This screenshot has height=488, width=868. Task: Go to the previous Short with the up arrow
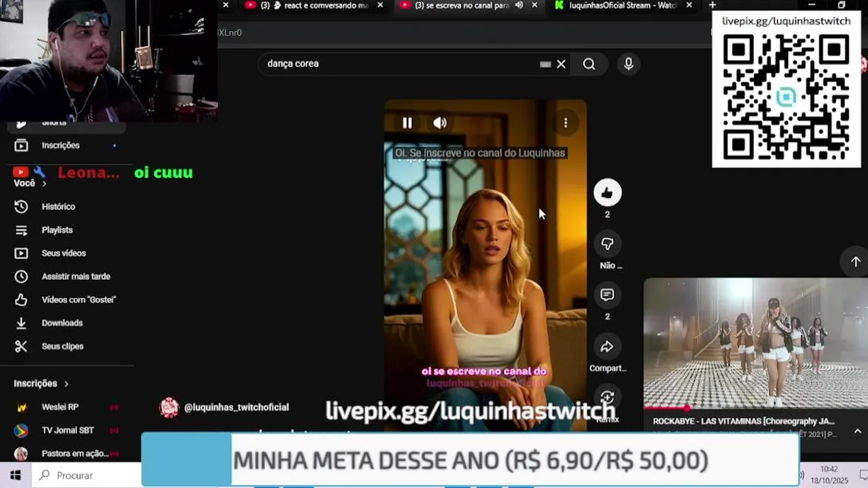[x=856, y=262]
